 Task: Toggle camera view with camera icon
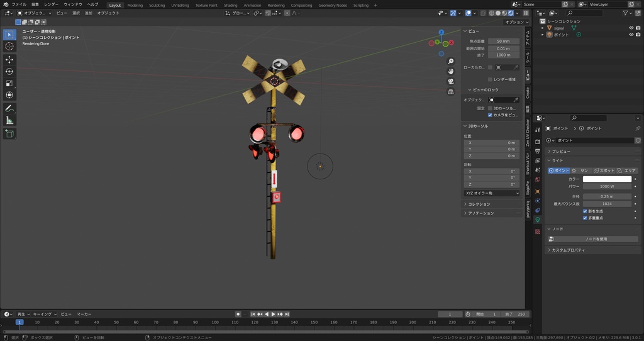450,82
